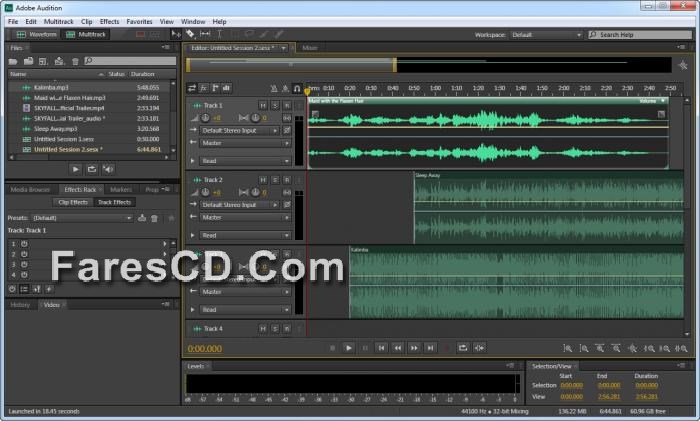
Task: Open Track 2 Master output dropdown
Action: click(245, 217)
